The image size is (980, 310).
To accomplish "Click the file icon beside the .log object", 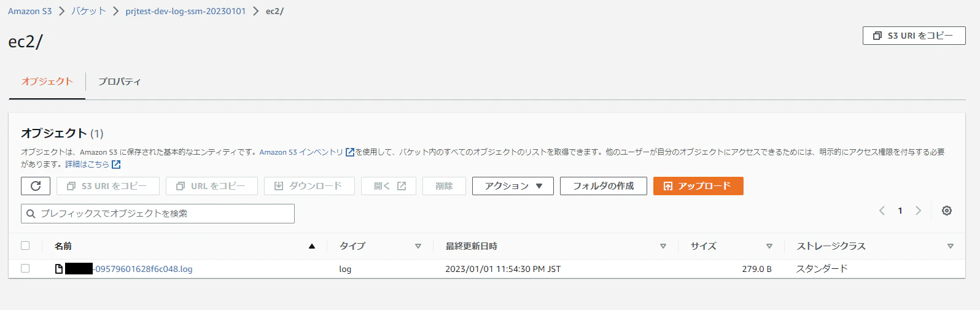I will [x=59, y=269].
